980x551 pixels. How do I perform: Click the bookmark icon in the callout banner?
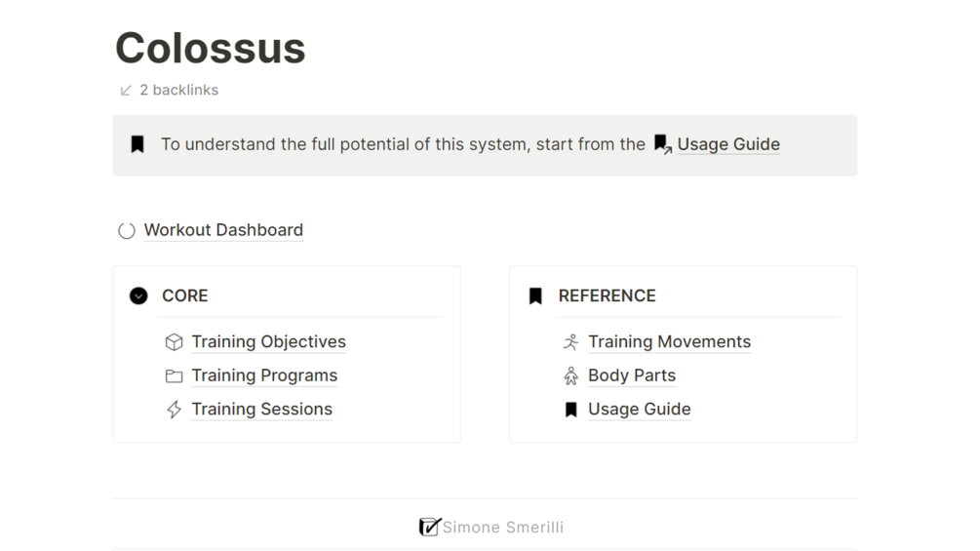(137, 144)
